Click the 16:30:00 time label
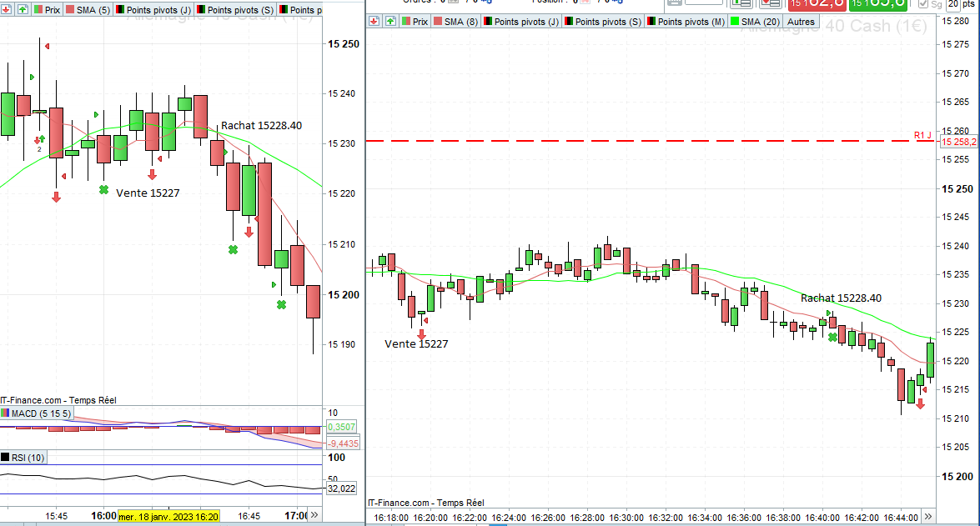980x526 pixels. (626, 518)
